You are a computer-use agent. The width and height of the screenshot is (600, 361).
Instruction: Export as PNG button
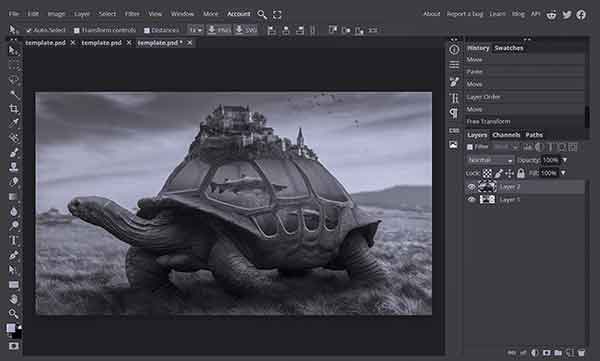[x=219, y=30]
